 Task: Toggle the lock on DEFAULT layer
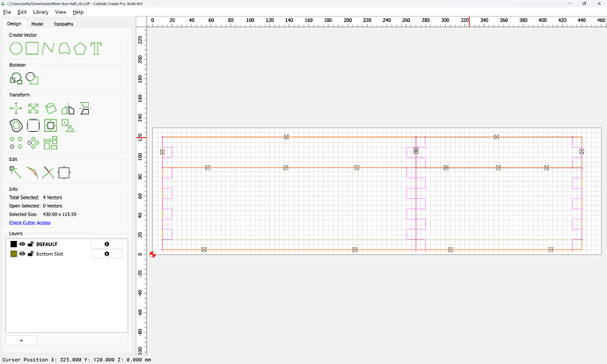tap(31, 244)
